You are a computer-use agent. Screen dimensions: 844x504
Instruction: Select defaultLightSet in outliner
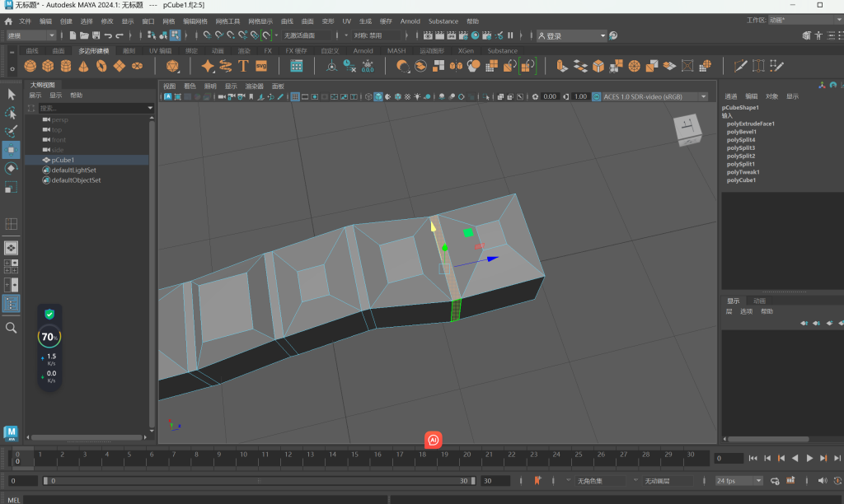coord(73,170)
